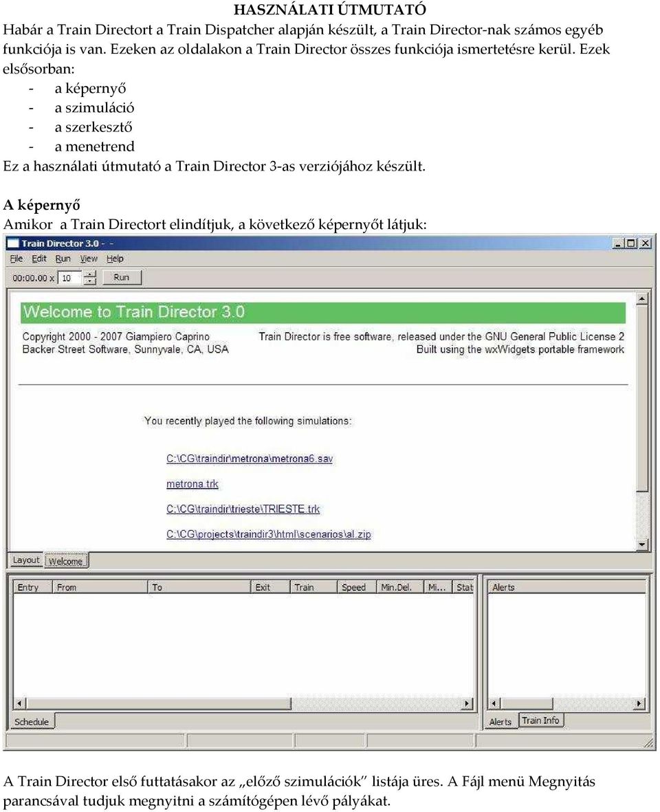Viewport: 660px width, 812px height.
Task: Click the To column header
Action: point(199,587)
